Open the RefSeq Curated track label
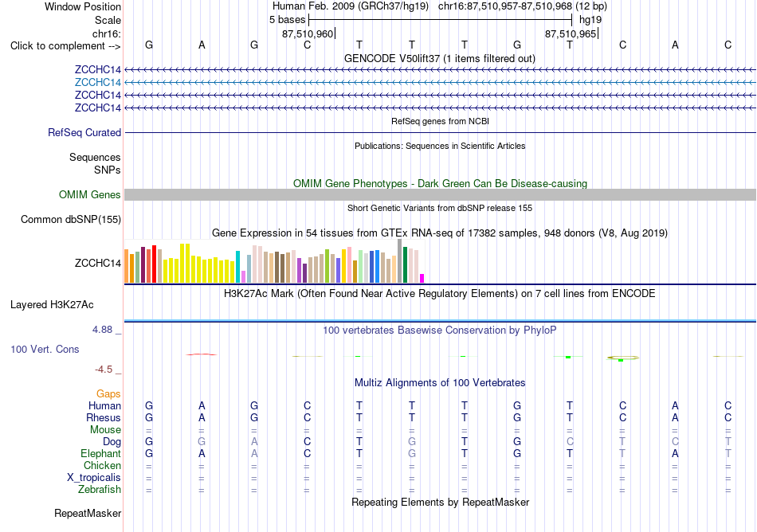 point(84,133)
